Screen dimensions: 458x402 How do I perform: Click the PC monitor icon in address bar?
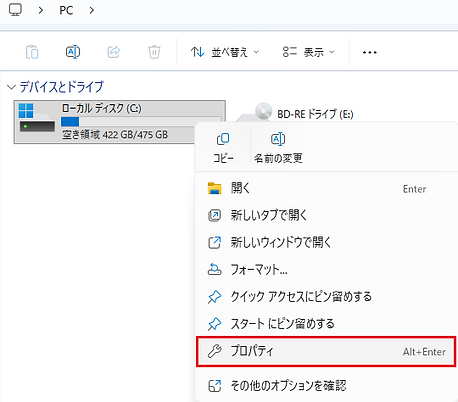(15, 10)
